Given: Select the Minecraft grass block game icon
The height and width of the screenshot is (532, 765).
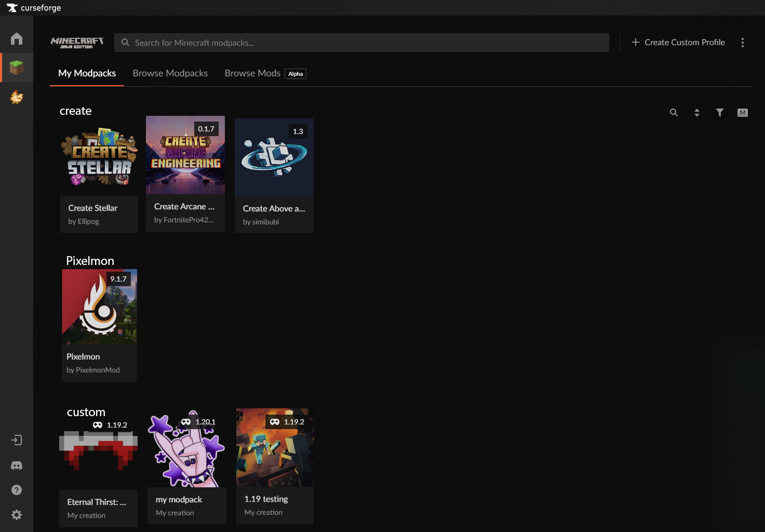Looking at the screenshot, I should pyautogui.click(x=17, y=68).
